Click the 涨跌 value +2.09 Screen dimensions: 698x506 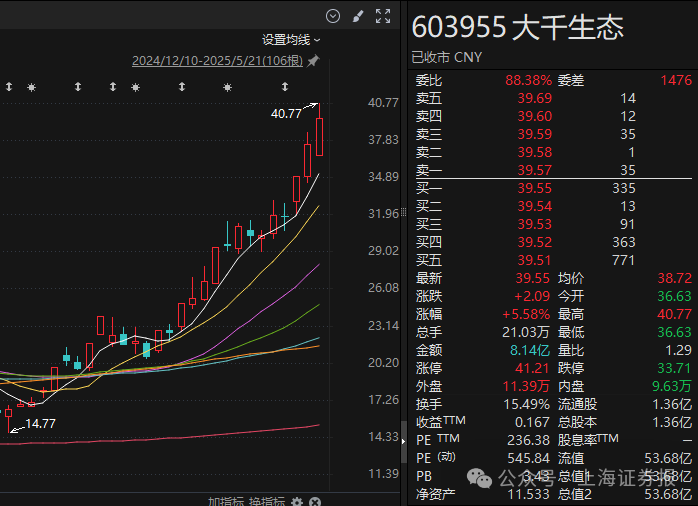(532, 296)
